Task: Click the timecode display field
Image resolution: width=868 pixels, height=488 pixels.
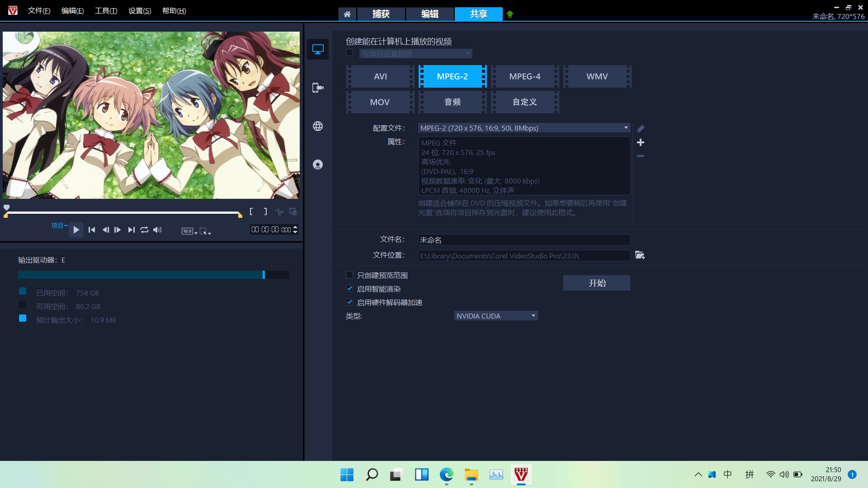Action: point(271,230)
